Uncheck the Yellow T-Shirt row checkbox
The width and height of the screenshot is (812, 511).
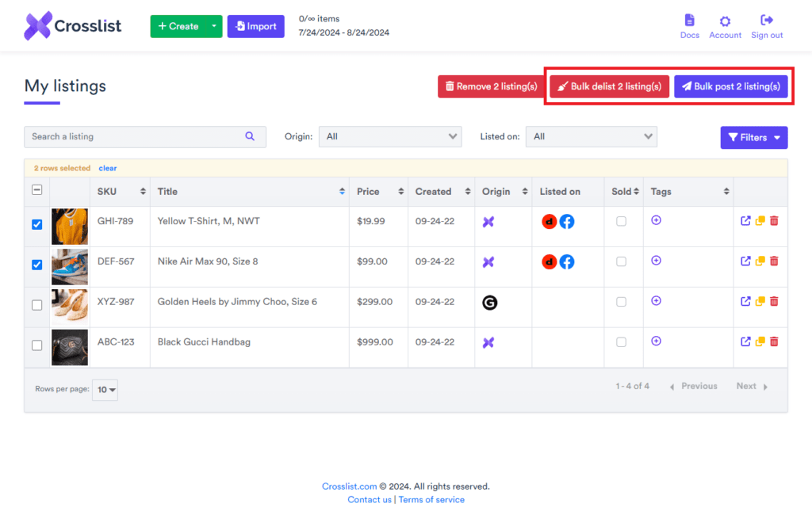pyautogui.click(x=36, y=224)
